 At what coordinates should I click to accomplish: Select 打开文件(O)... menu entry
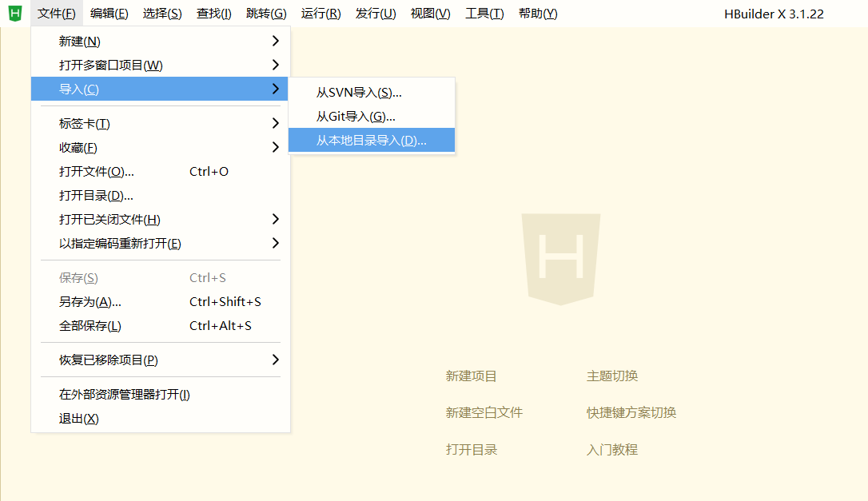160,172
